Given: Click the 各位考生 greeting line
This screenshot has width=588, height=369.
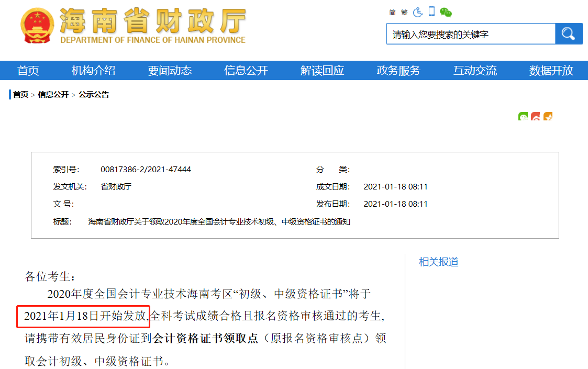Looking at the screenshot, I should point(50,277).
